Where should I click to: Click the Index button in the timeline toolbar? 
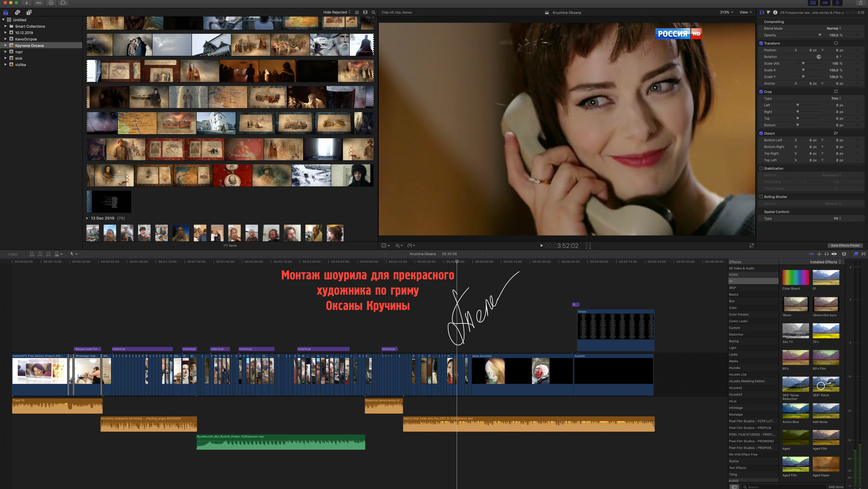[x=13, y=254]
